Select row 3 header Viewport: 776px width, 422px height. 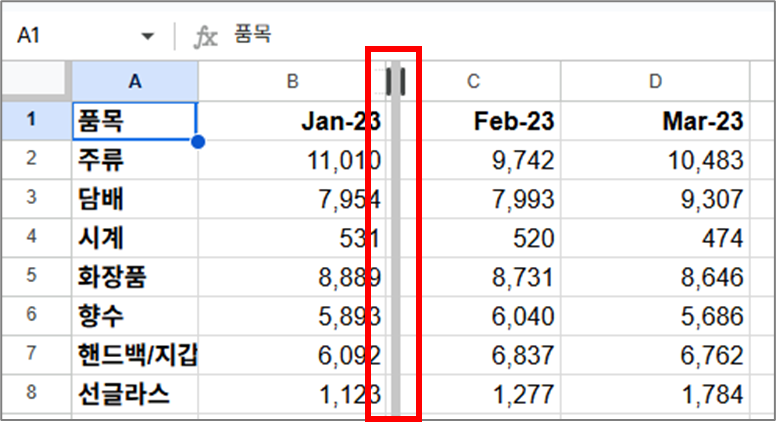point(37,198)
